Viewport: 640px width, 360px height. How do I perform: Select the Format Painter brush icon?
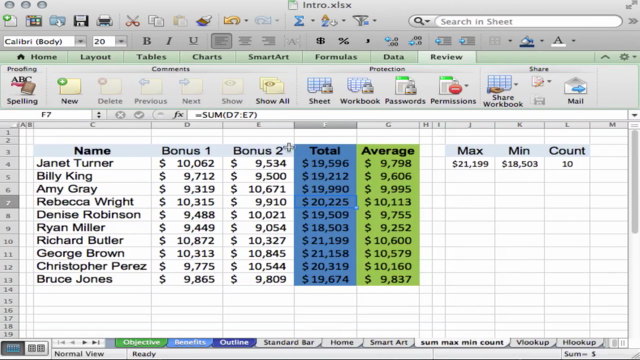(x=204, y=21)
